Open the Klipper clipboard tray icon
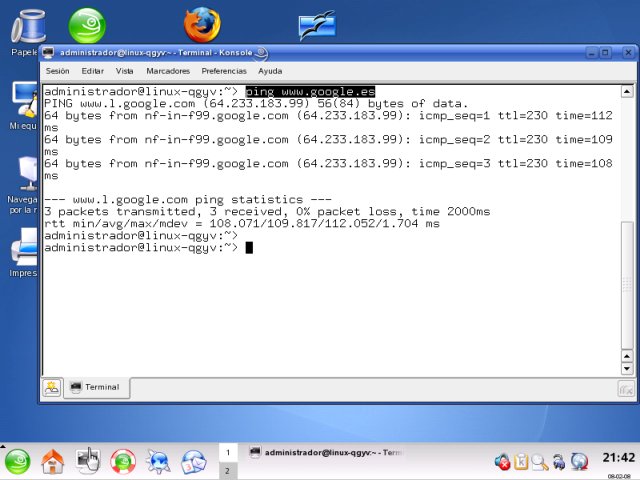Viewport: 640px width, 480px height. click(x=521, y=462)
